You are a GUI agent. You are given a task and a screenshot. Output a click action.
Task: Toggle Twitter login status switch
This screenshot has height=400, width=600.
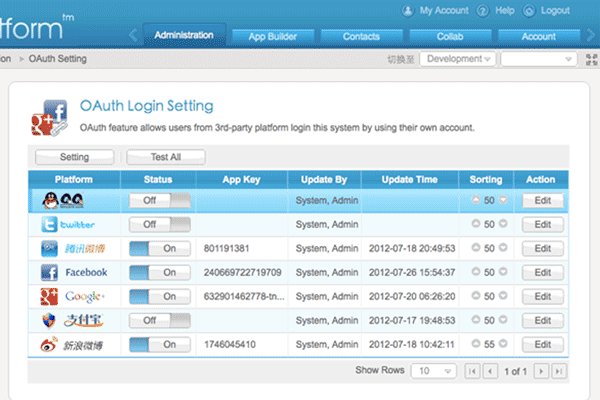(160, 225)
